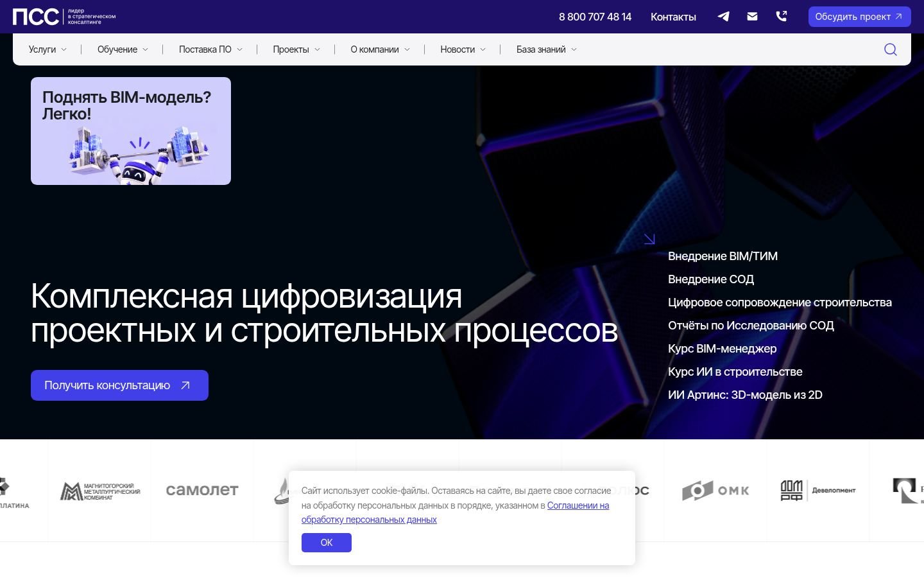Click the Получить консультацию button

pyautogui.click(x=119, y=385)
